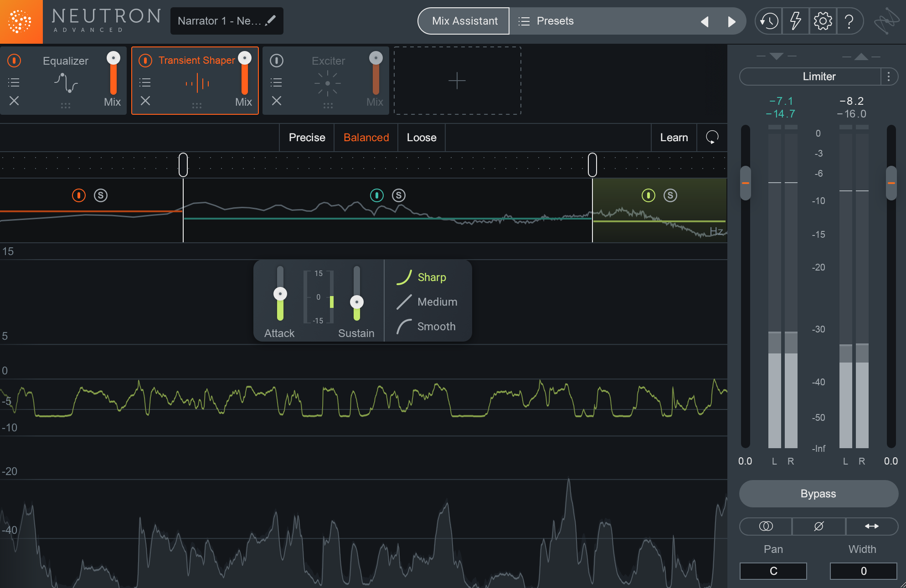Click the high crossover frequency handle
This screenshot has width=906, height=588.
592,164
